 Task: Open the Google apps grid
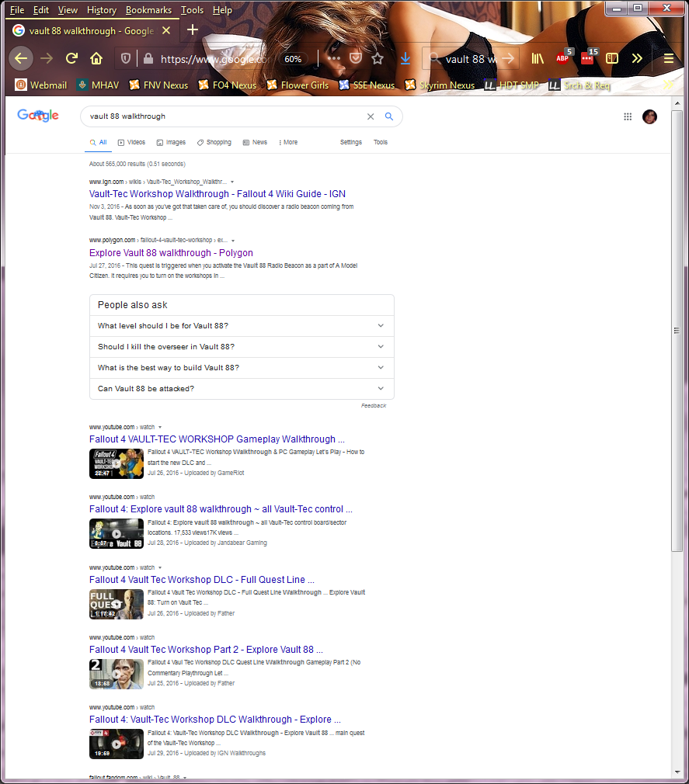tap(628, 116)
